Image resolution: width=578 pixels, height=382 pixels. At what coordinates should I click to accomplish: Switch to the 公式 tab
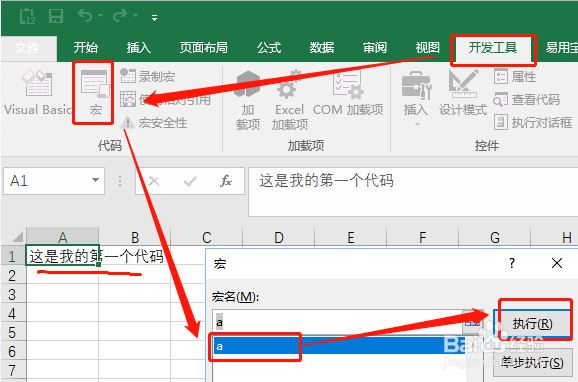269,48
